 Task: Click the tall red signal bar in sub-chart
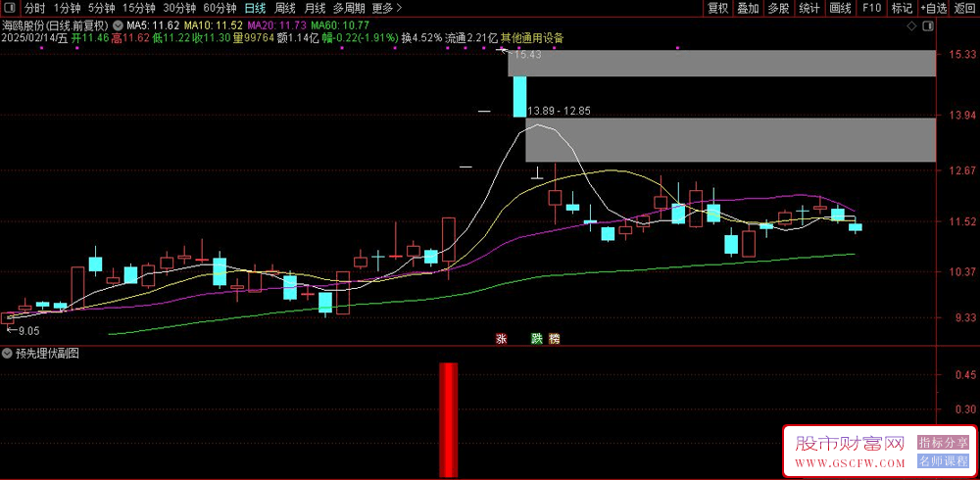(x=448, y=419)
